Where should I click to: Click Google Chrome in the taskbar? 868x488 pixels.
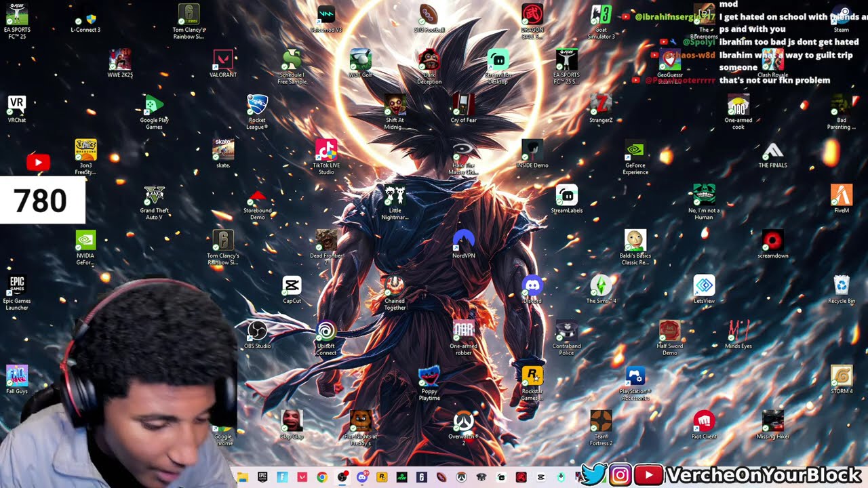click(x=322, y=477)
